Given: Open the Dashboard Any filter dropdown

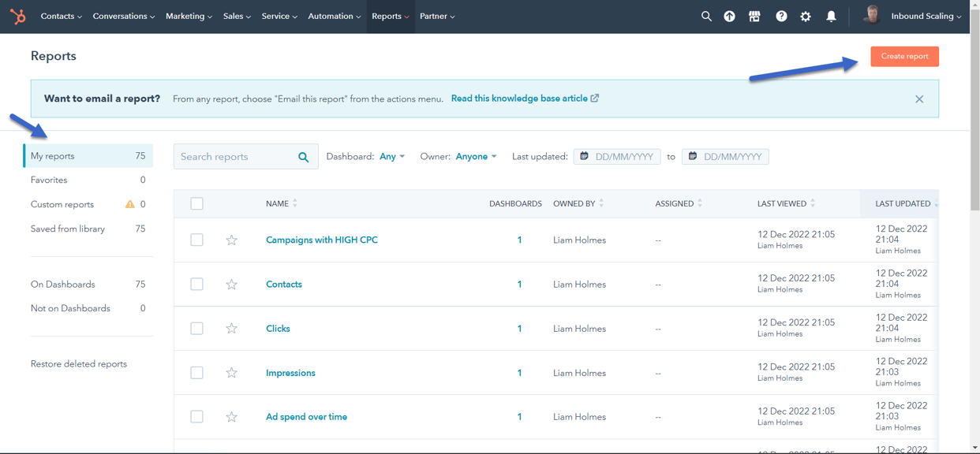Looking at the screenshot, I should pos(392,157).
